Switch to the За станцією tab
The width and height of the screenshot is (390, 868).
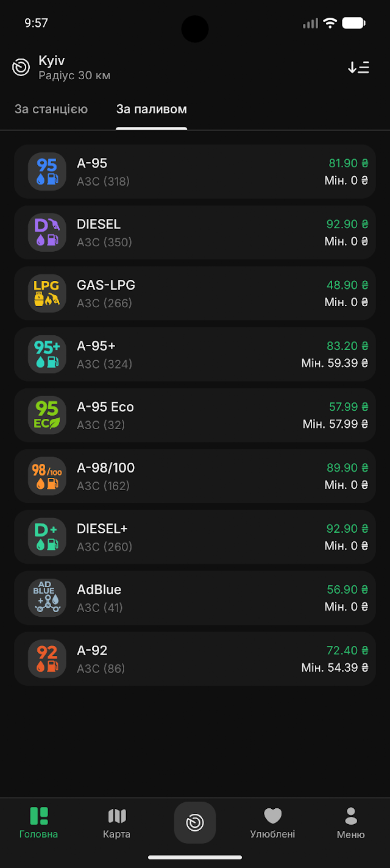pyautogui.click(x=51, y=109)
